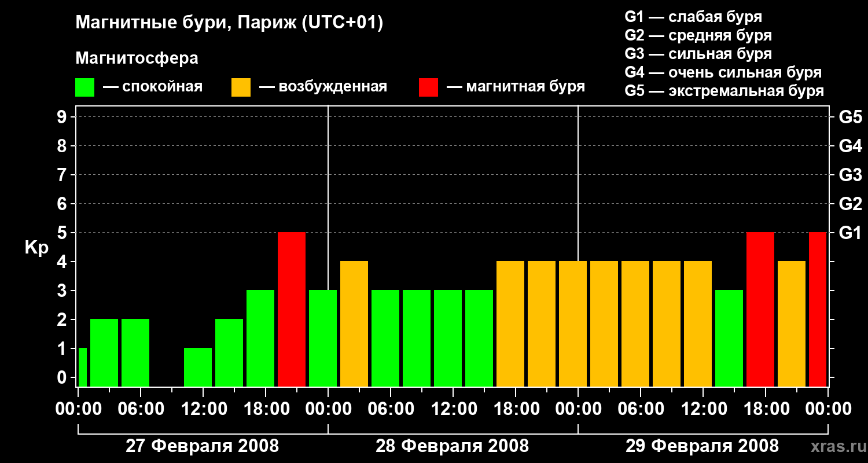Click the full-width red bar at 18:00 on 29 February

tap(760, 310)
